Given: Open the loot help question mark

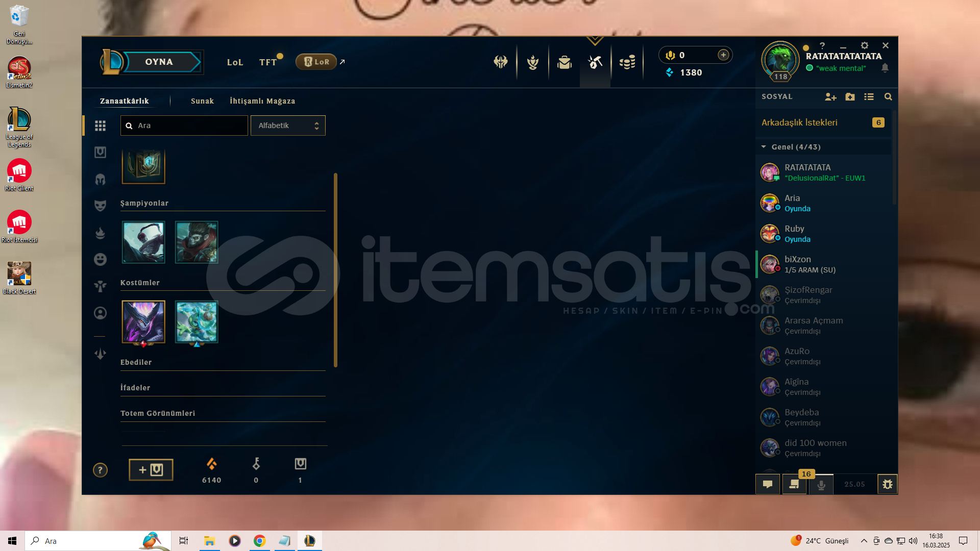Looking at the screenshot, I should pos(100,470).
